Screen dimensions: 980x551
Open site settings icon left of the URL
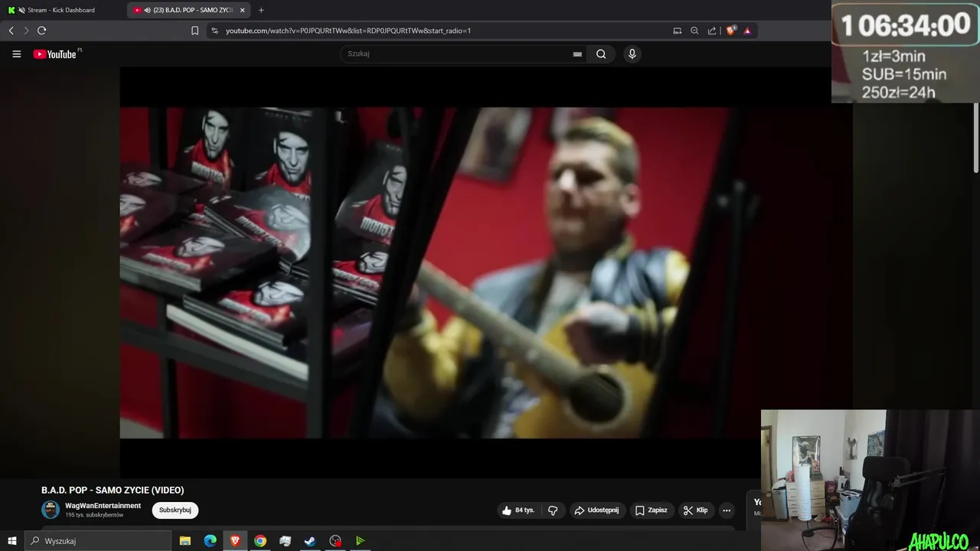point(214,31)
